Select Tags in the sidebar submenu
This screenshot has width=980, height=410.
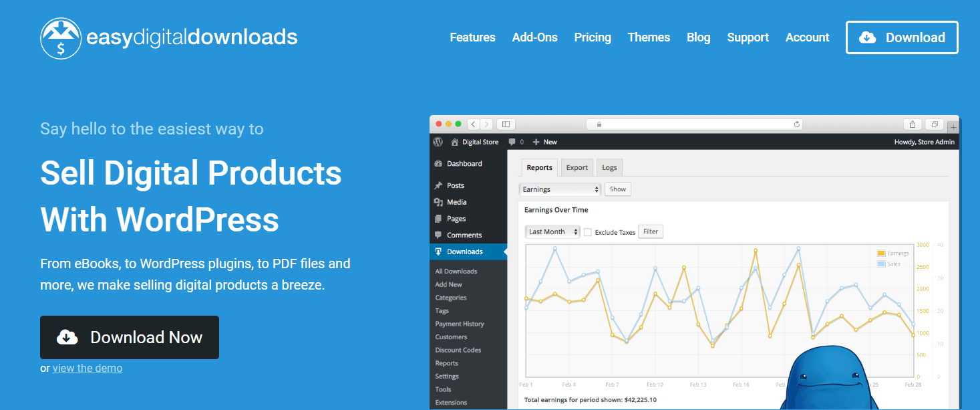pos(442,310)
